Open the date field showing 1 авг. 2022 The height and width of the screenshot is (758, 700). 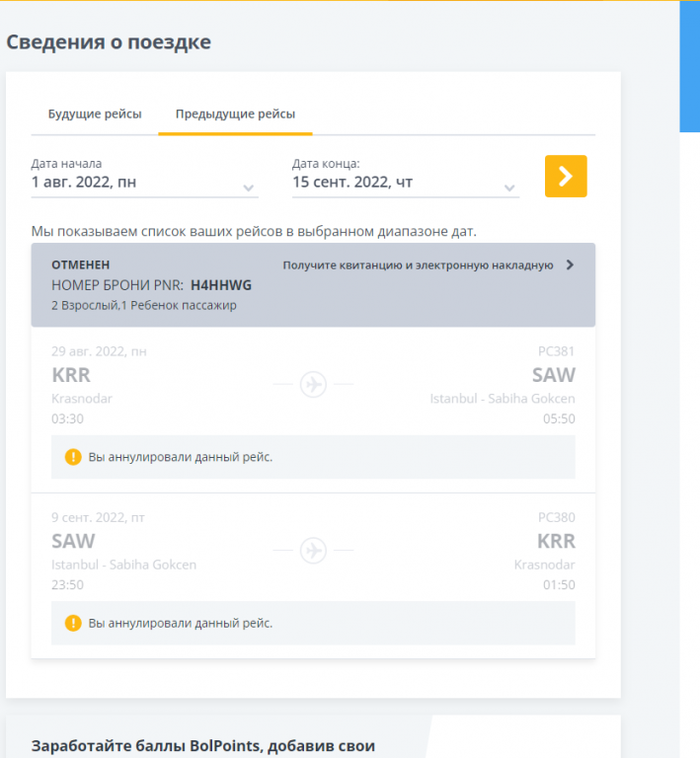click(x=144, y=183)
